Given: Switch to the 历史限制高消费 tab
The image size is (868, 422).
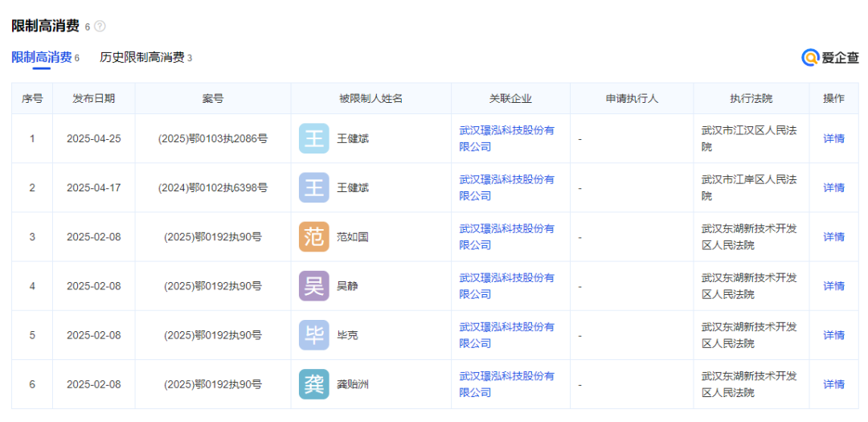Looking at the screenshot, I should point(141,58).
